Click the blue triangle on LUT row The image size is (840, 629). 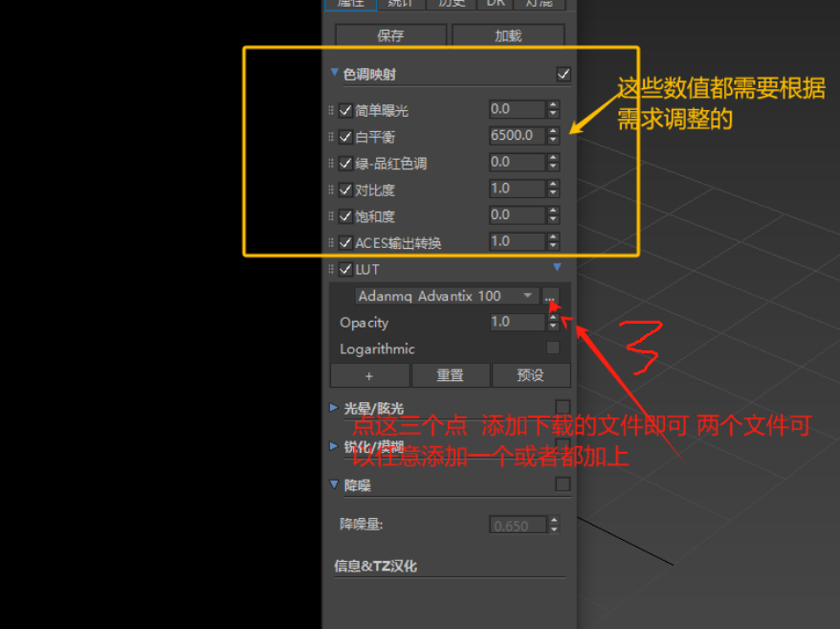coord(557,268)
